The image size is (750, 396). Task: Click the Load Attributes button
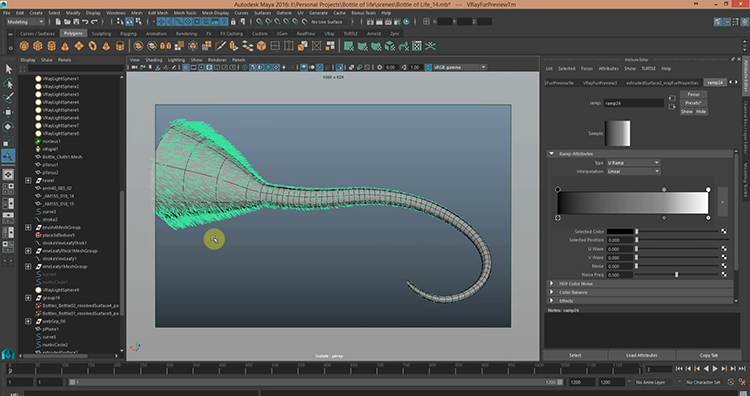641,355
